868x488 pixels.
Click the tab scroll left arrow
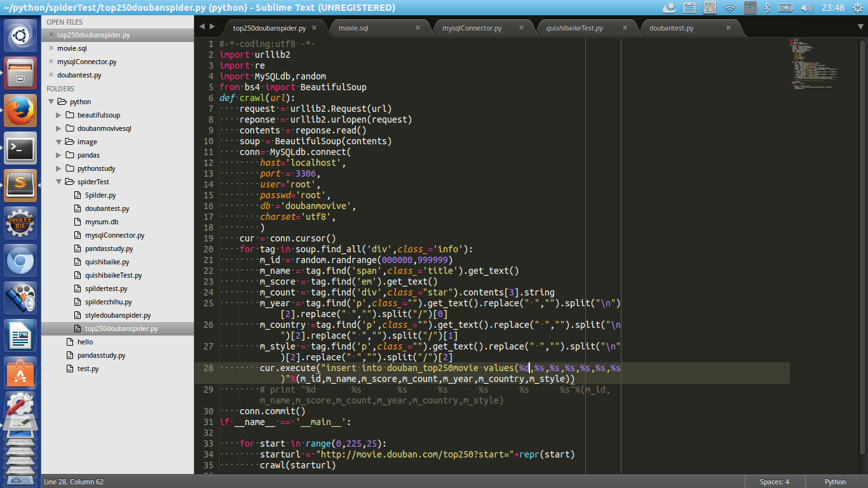pos(202,27)
